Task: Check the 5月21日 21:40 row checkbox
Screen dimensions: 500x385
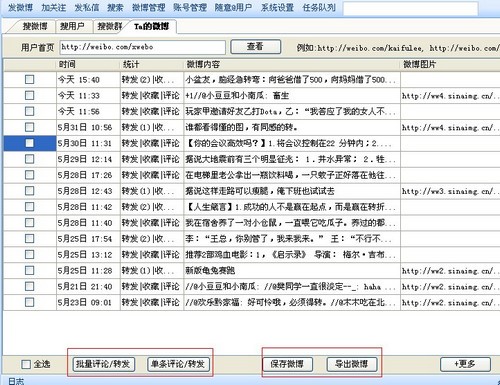Action: 30,286
